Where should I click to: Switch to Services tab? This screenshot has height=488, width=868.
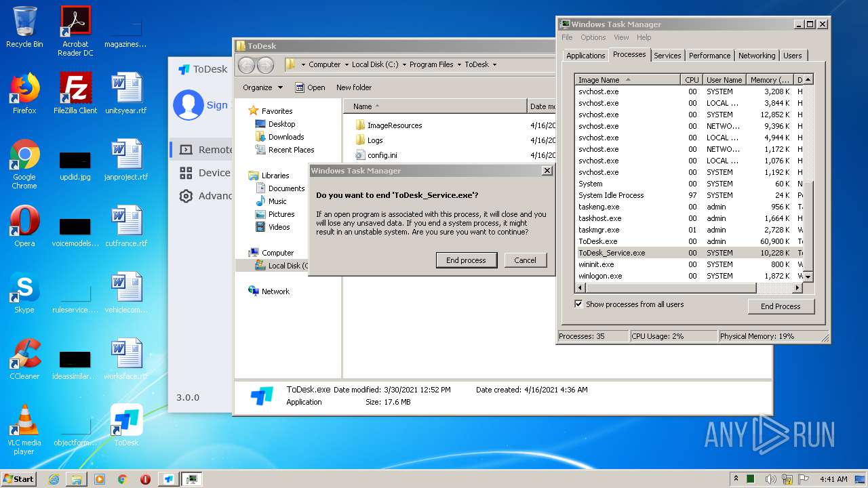click(667, 56)
